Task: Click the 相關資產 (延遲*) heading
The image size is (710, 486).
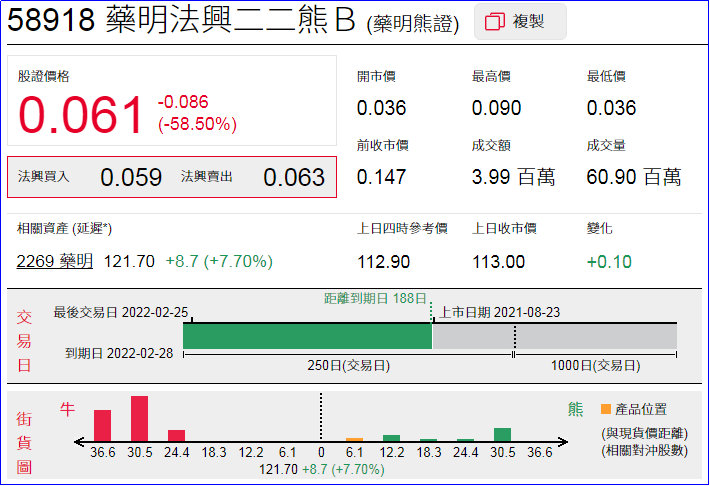Action: pos(64,228)
